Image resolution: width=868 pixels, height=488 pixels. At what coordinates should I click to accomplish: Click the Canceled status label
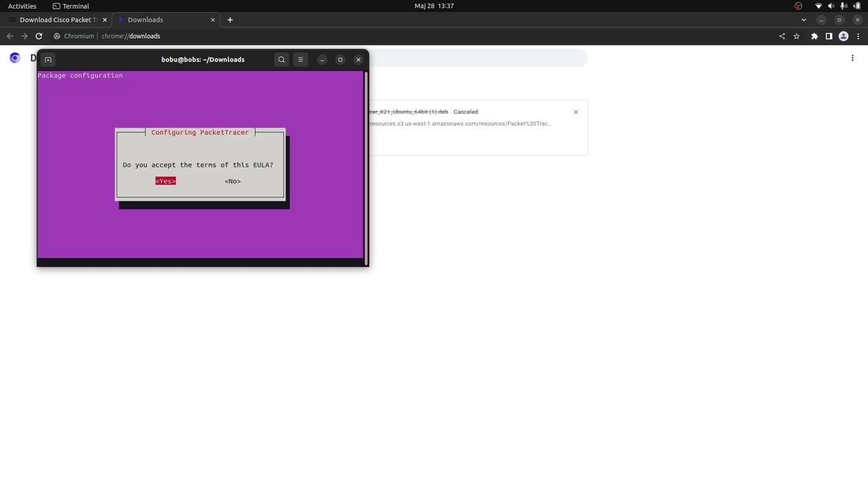click(466, 112)
